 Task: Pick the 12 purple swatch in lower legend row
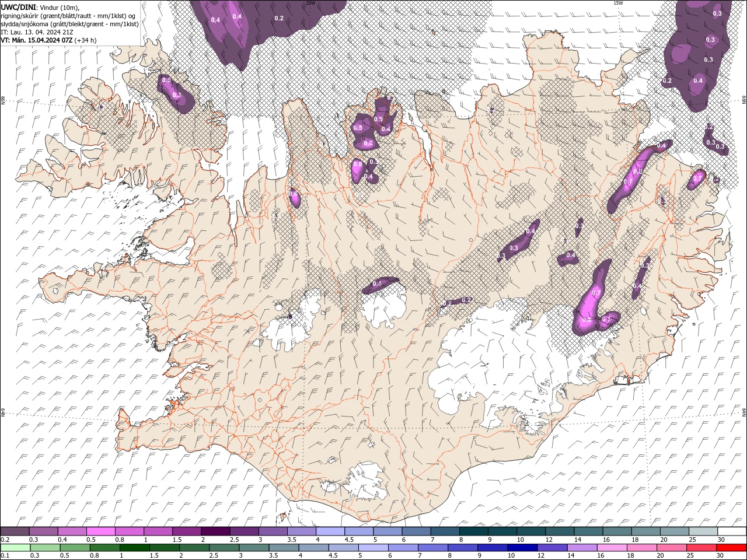pyautogui.click(x=551, y=548)
